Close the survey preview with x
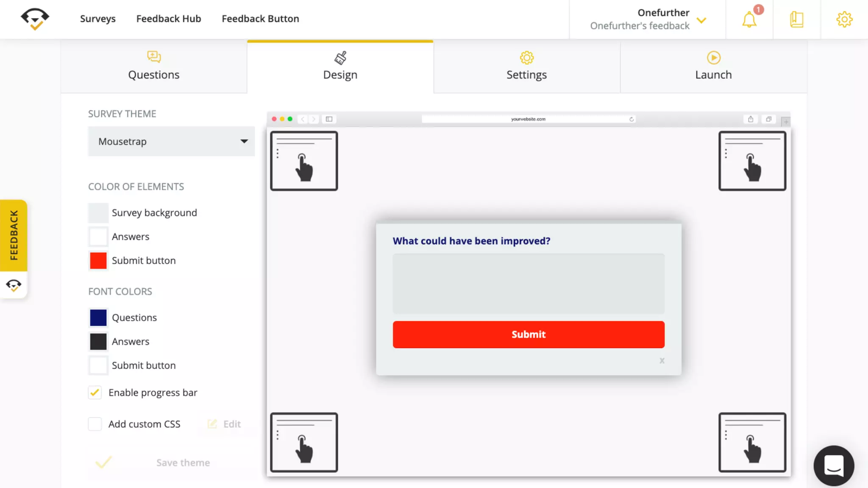Screen dimensions: 868x488 click(662, 360)
